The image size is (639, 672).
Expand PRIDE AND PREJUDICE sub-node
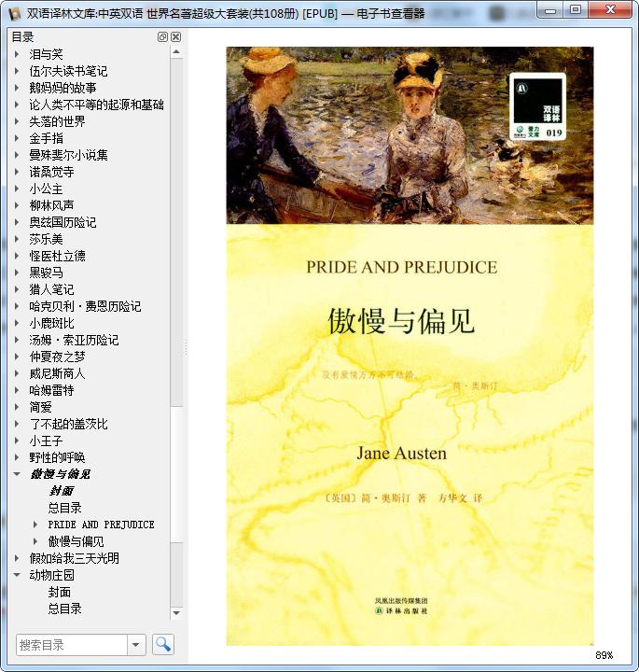tap(35, 525)
